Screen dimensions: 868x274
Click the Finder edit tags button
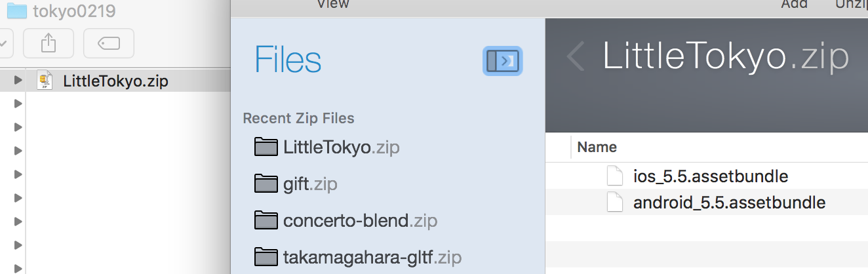(x=109, y=43)
